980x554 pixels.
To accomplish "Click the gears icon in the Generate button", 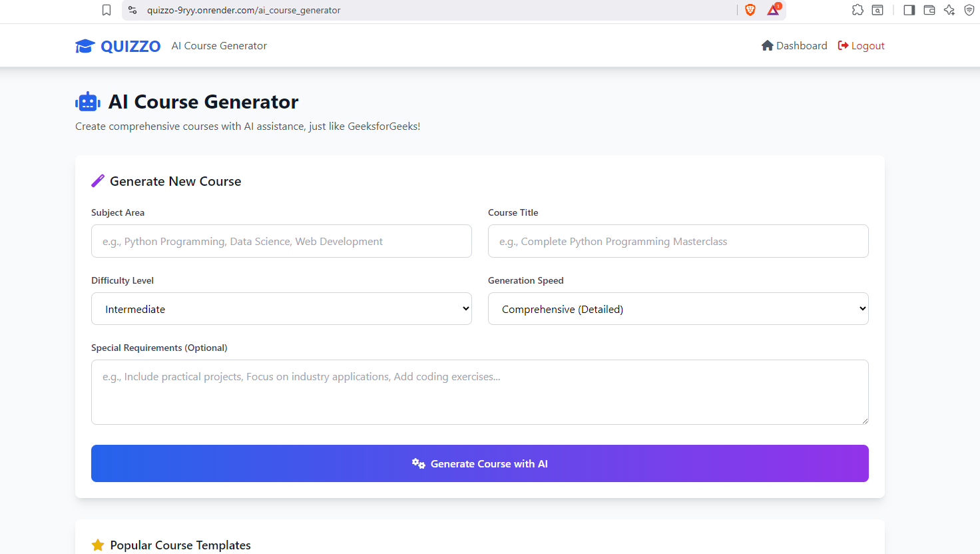I will click(x=418, y=463).
